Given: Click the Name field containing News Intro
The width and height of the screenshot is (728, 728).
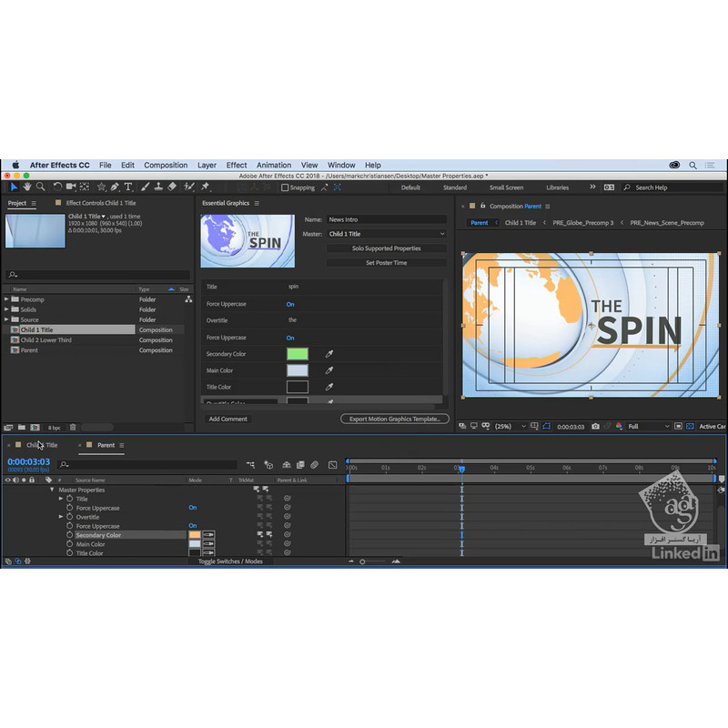Looking at the screenshot, I should pos(387,219).
